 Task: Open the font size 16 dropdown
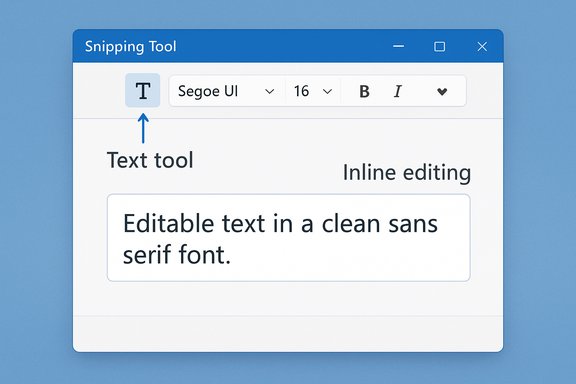pos(313,91)
